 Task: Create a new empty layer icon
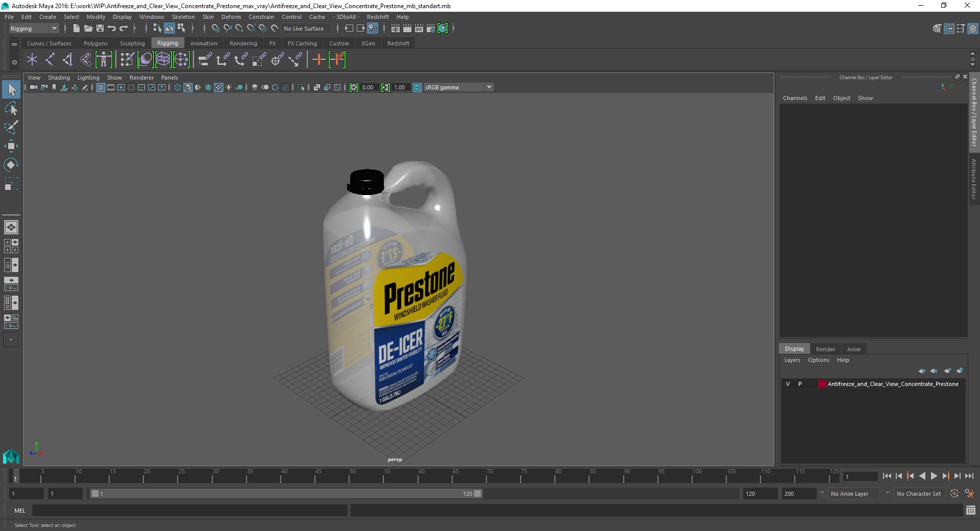[947, 371]
